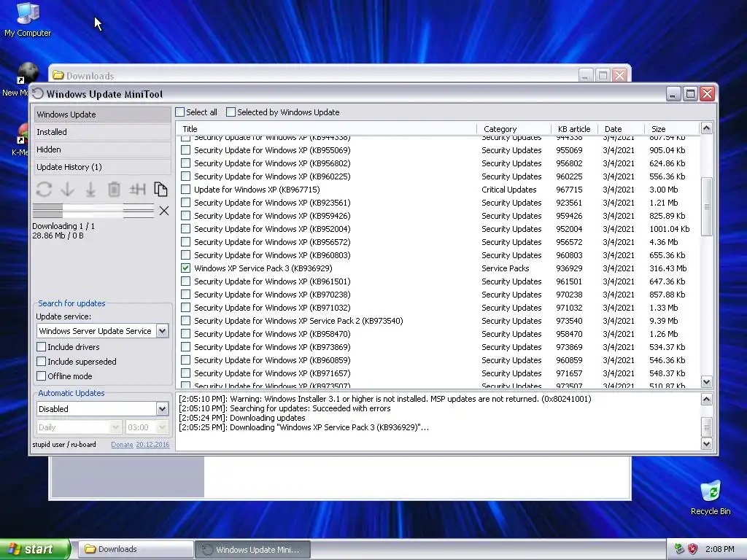The image size is (747, 560).
Task: Click Windows Update Mini... taskbar button
Action: (x=252, y=549)
